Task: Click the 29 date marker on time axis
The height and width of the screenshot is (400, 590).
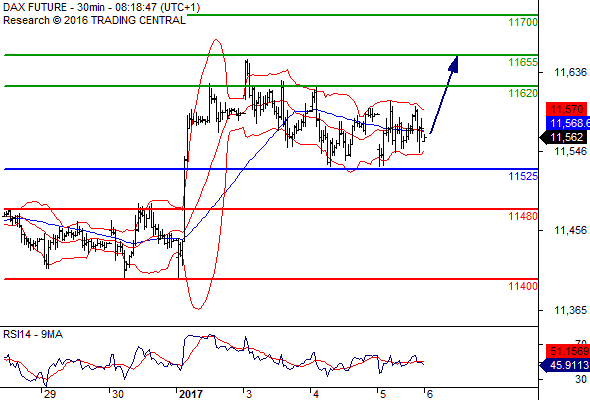Action: click(x=50, y=394)
